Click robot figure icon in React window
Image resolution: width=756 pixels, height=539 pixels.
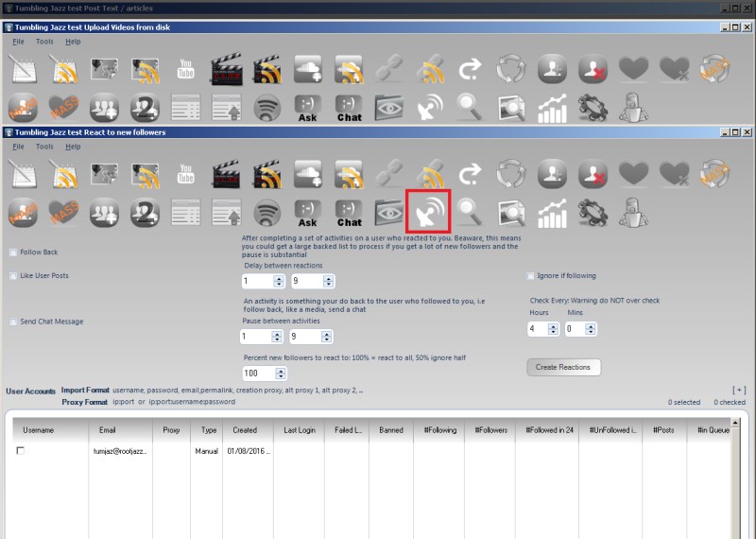633,213
